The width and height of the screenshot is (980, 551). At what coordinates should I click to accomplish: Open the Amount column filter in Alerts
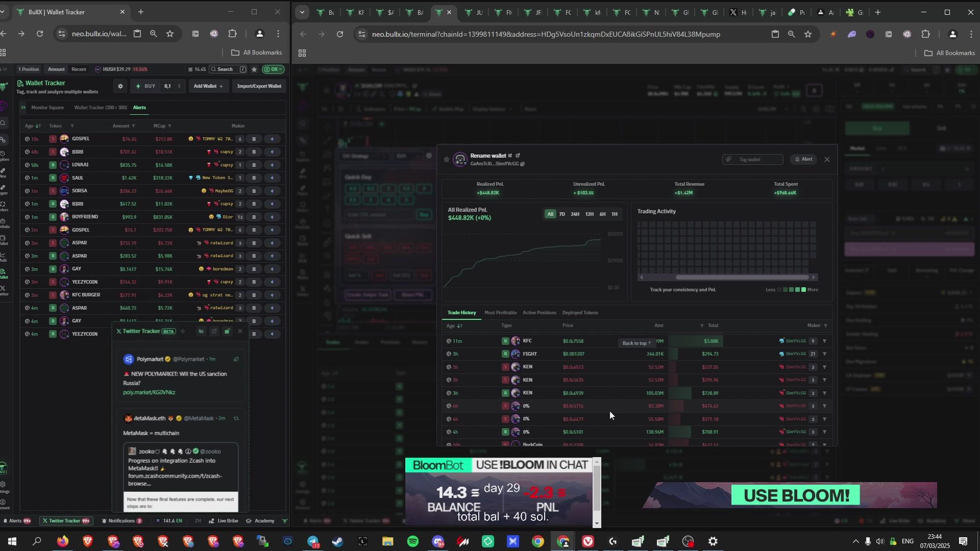coord(133,126)
